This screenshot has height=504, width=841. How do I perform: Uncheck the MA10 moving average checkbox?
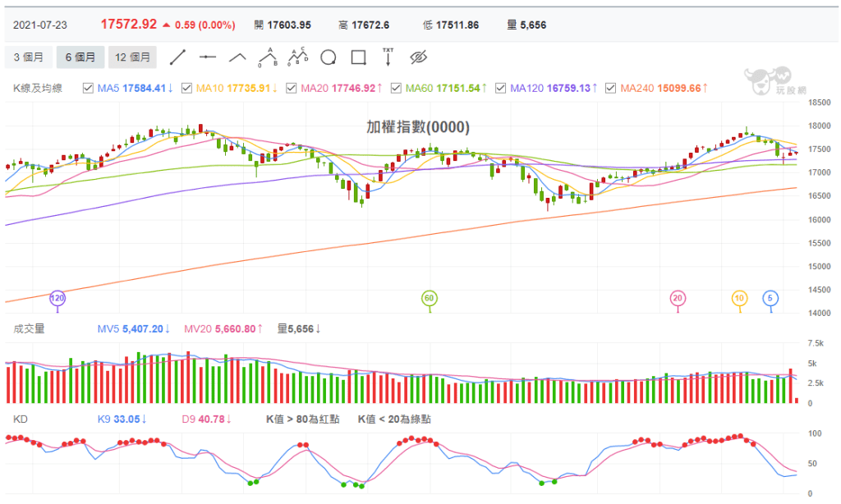186,88
